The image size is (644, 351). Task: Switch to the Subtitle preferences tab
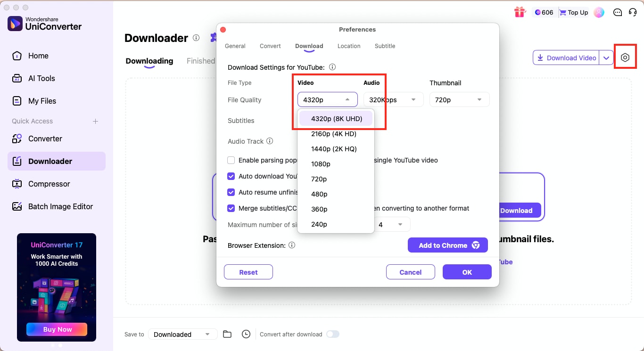385,46
